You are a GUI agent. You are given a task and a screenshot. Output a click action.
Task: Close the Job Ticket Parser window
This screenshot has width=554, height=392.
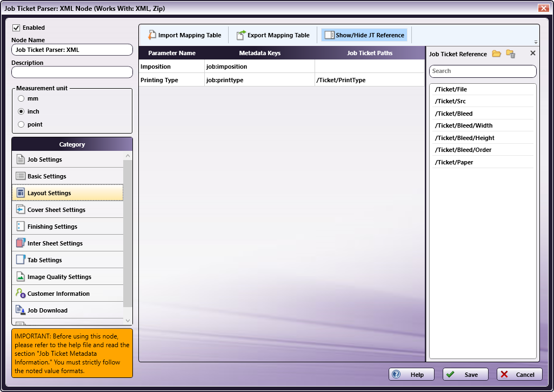tap(543, 8)
